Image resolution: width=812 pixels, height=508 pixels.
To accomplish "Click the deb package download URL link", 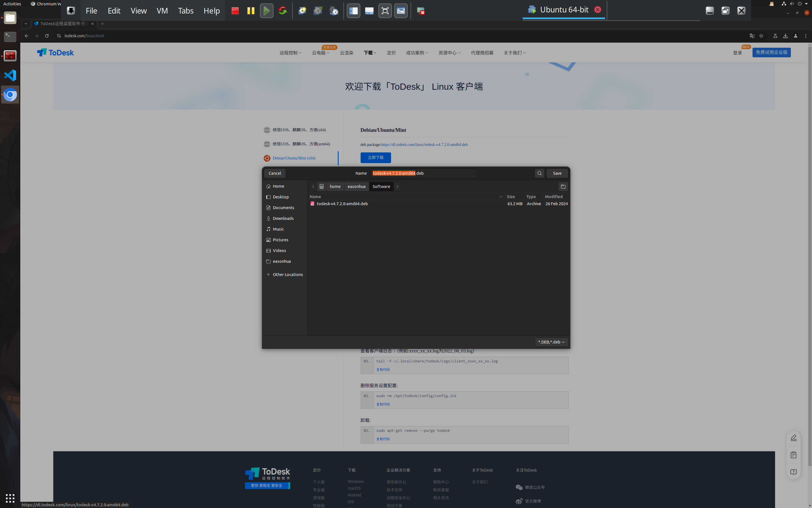I will (424, 144).
